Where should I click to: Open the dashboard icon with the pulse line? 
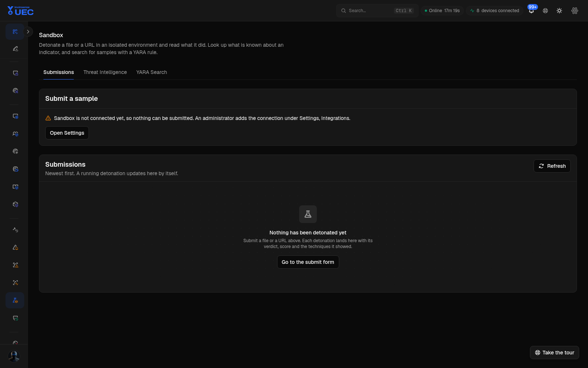pyautogui.click(x=15, y=32)
